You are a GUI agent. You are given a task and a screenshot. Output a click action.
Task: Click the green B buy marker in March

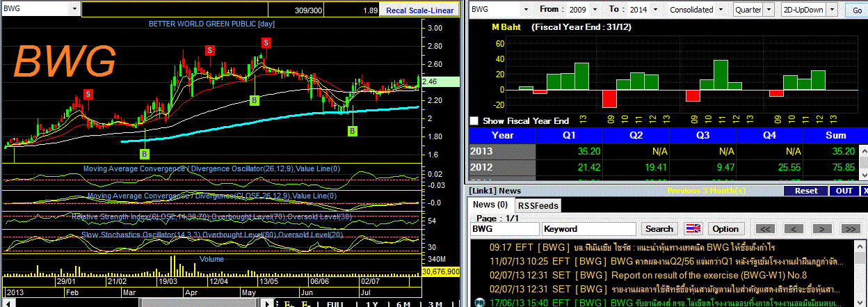pyautogui.click(x=145, y=153)
